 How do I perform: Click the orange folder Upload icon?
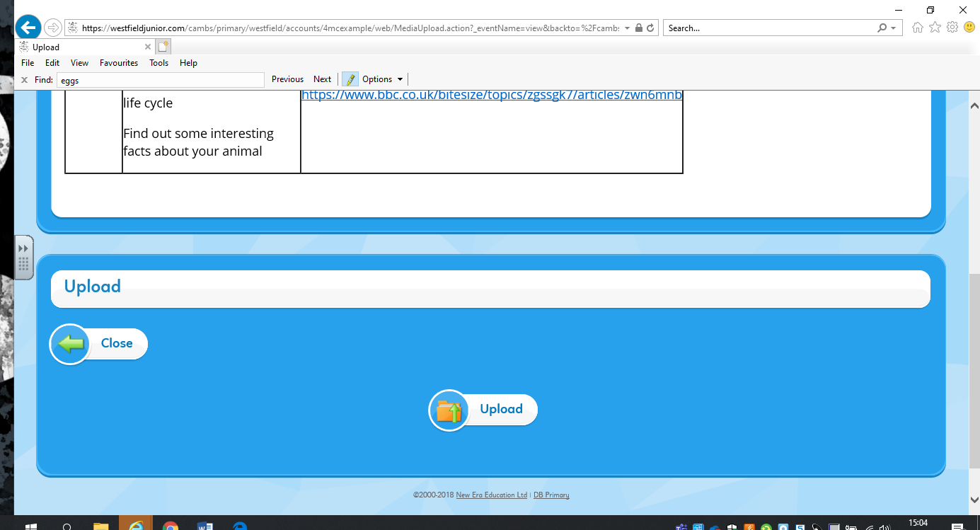[x=449, y=410]
